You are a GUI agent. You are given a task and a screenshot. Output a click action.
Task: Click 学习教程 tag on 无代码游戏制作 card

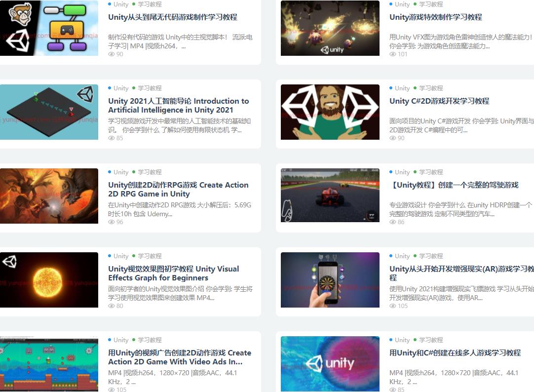pyautogui.click(x=150, y=4)
